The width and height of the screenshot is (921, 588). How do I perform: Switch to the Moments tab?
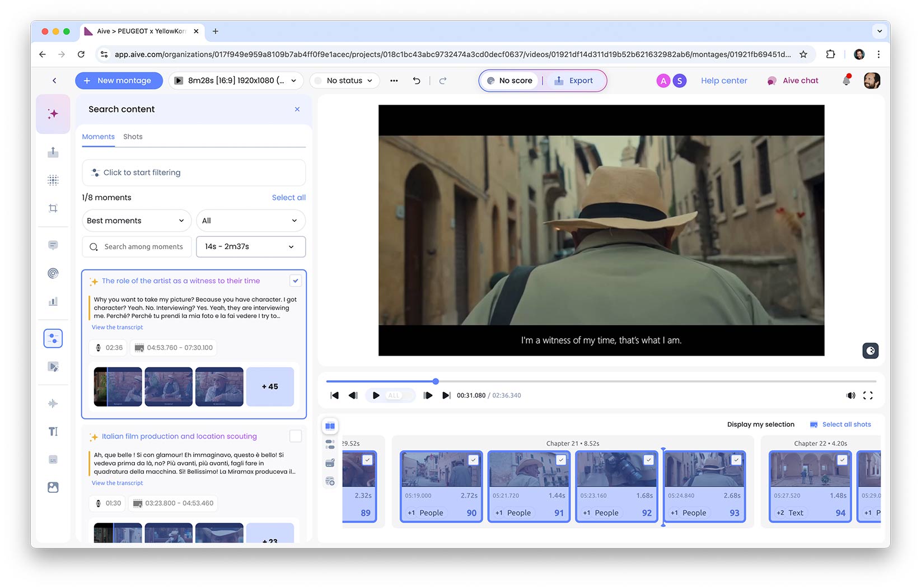click(x=98, y=137)
